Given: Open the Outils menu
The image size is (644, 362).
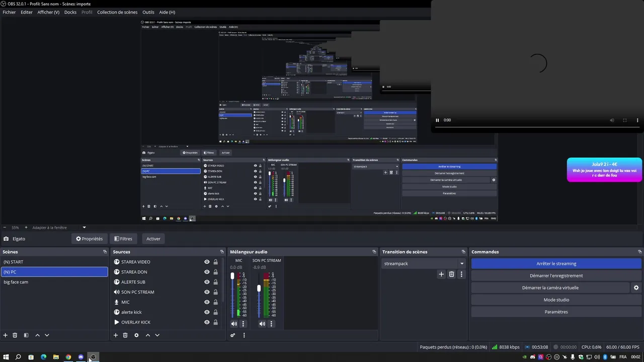Looking at the screenshot, I should coord(148,12).
